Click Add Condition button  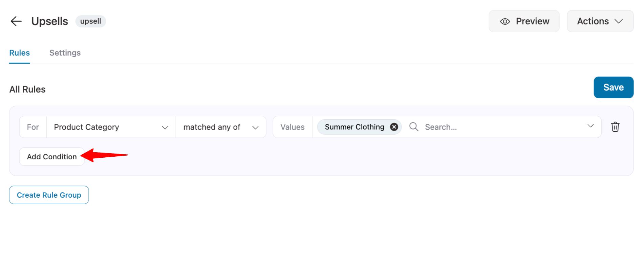[52, 157]
